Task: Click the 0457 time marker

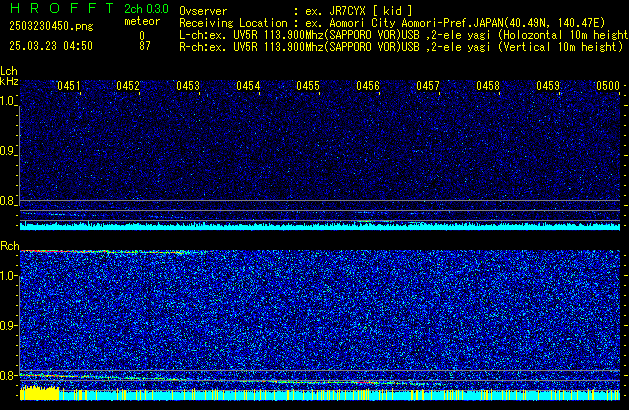Action: point(428,86)
